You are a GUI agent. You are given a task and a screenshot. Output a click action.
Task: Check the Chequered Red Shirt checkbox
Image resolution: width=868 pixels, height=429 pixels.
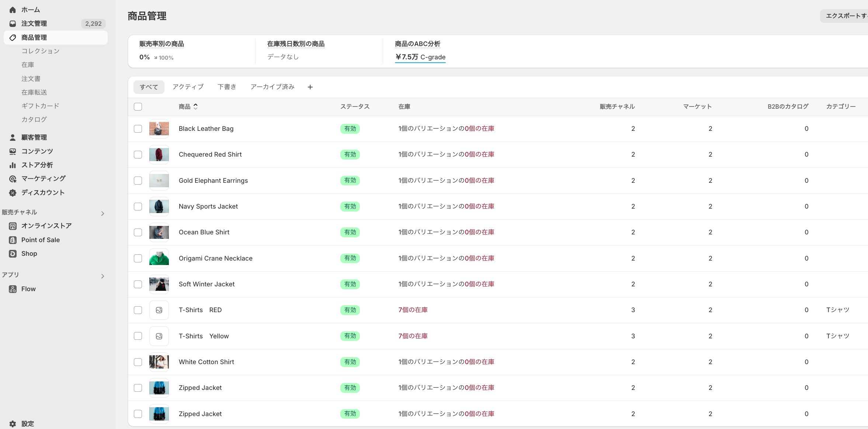138,154
